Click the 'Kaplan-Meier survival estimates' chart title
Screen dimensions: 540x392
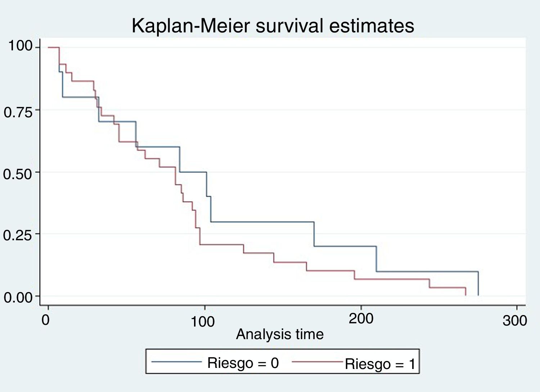pos(273,26)
